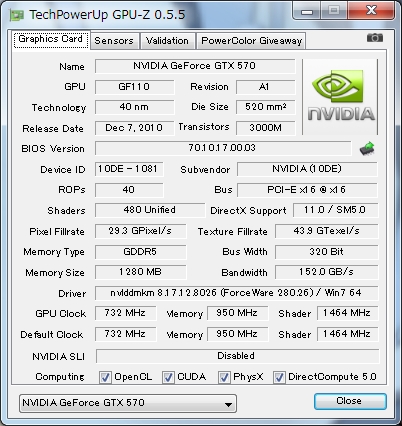Click the Shaders field 480 Unified

(x=150, y=210)
